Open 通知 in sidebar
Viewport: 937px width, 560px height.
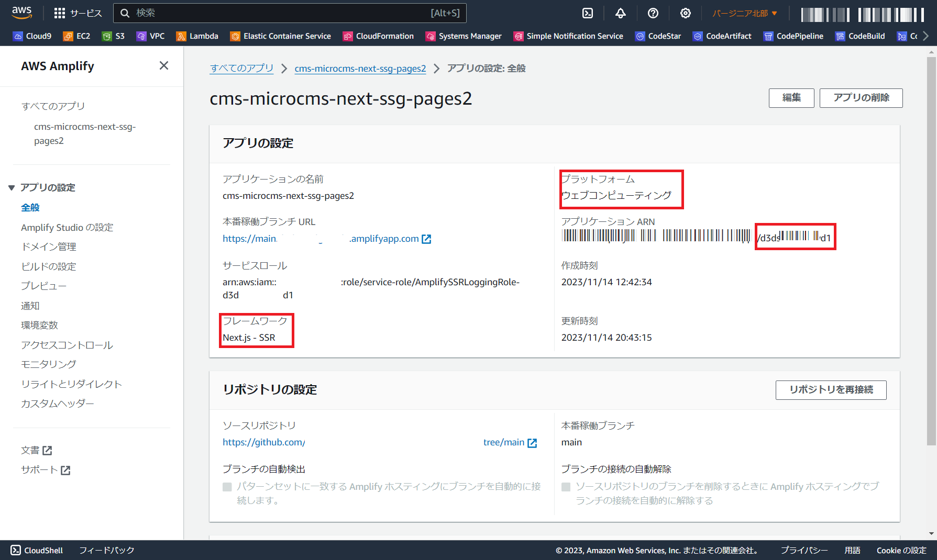30,306
